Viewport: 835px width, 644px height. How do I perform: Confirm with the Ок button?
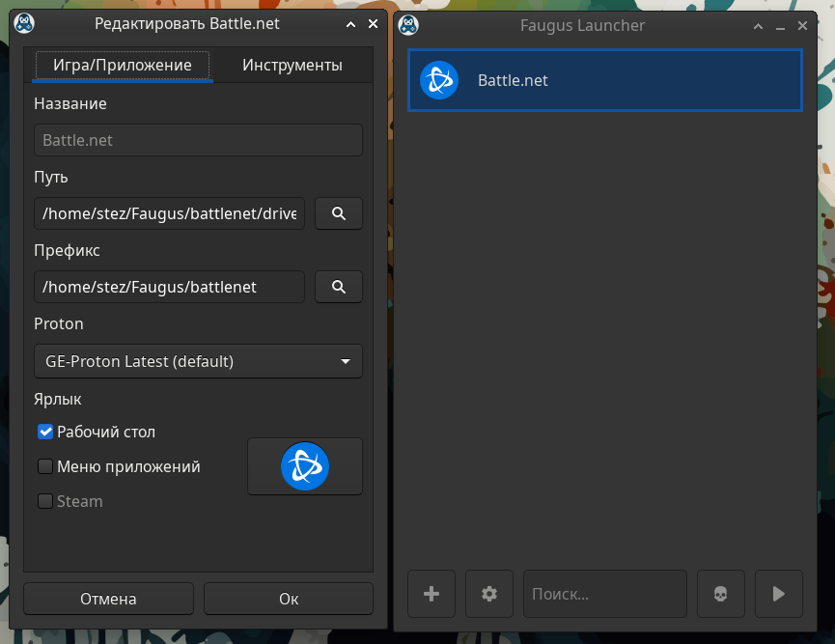[x=289, y=599]
